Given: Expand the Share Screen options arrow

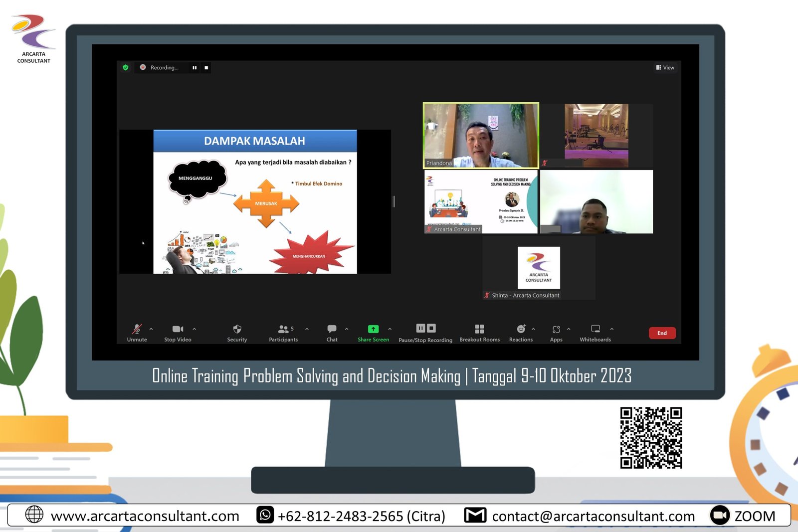Looking at the screenshot, I should click(390, 329).
